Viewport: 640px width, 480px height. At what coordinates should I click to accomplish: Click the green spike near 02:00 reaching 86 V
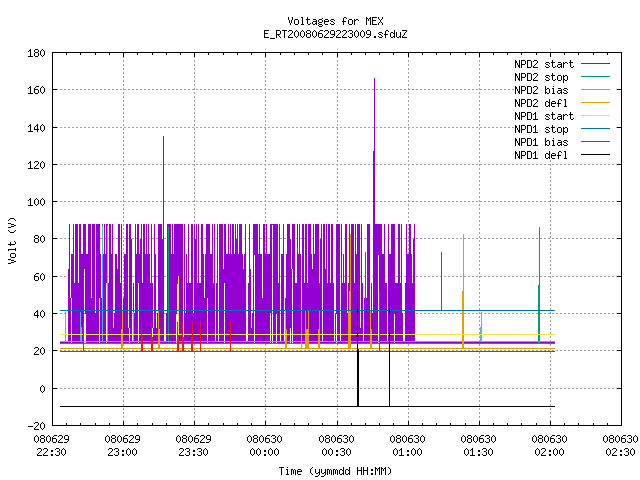pos(539,284)
